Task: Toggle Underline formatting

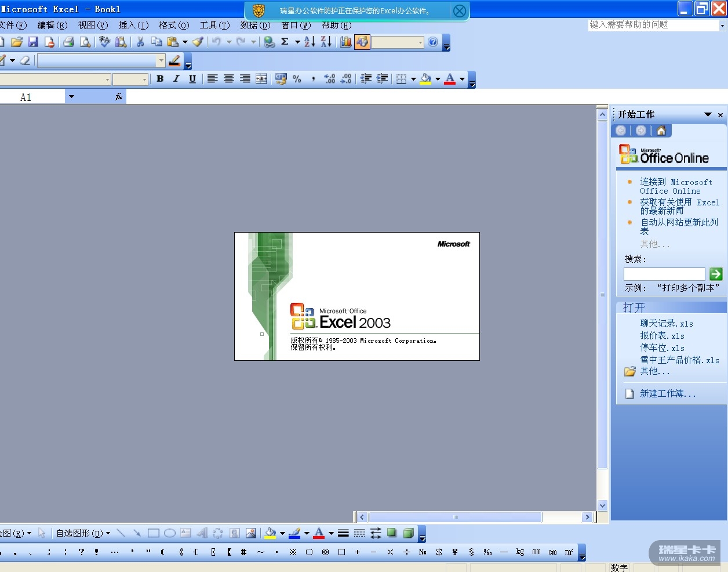Action: 192,79
